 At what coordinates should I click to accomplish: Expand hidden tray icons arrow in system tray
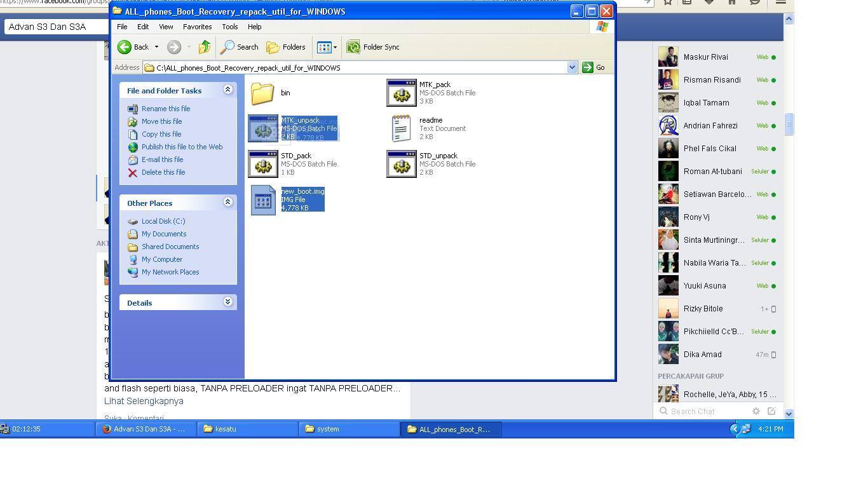735,429
